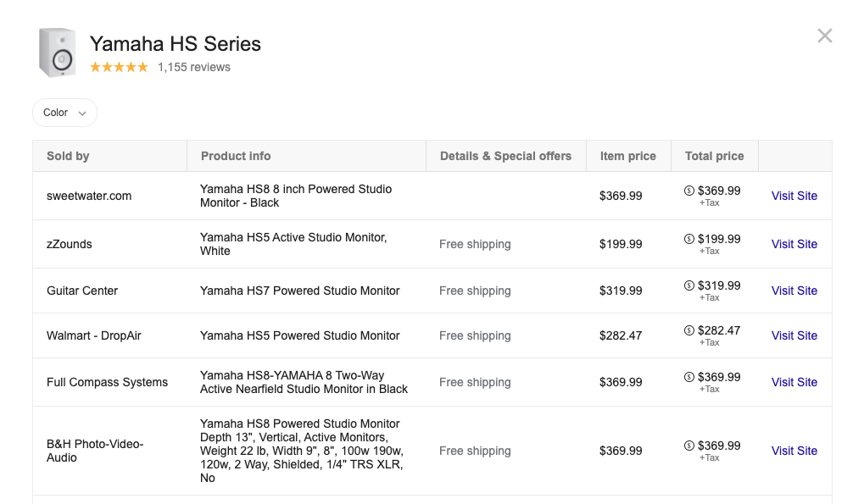
Task: Close the Yamaha HS Series dialog
Action: coord(824,36)
